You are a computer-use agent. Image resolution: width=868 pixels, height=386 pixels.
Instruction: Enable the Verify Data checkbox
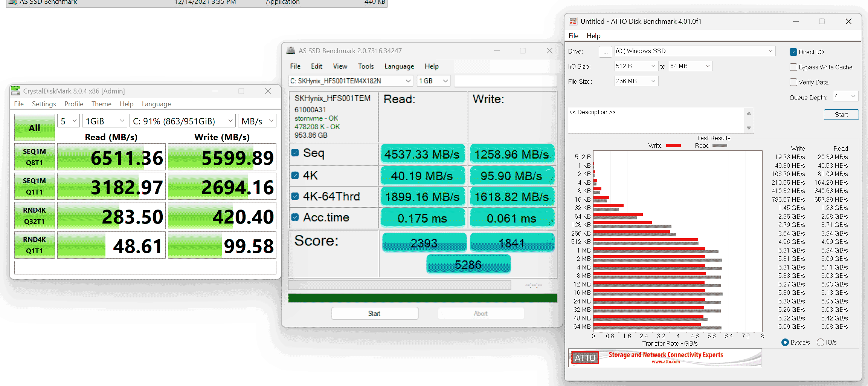tap(793, 82)
